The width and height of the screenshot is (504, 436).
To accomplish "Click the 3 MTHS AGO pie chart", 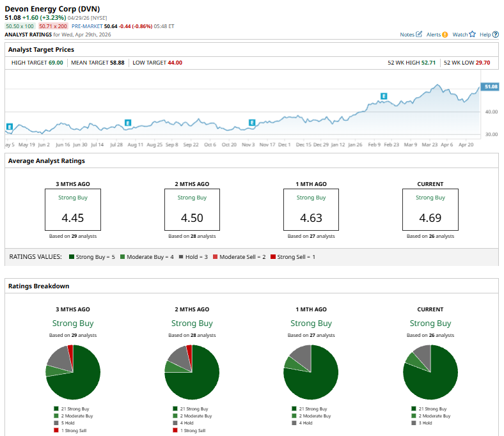I will 73,372.
